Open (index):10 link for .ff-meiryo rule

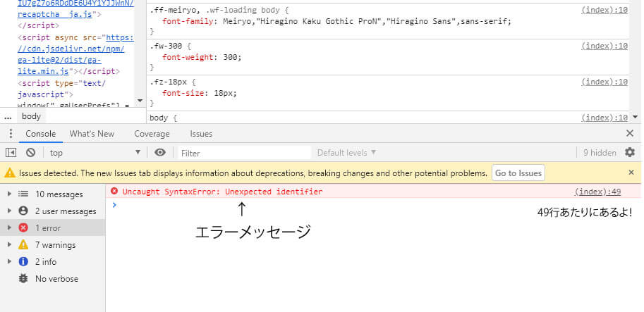pos(604,10)
